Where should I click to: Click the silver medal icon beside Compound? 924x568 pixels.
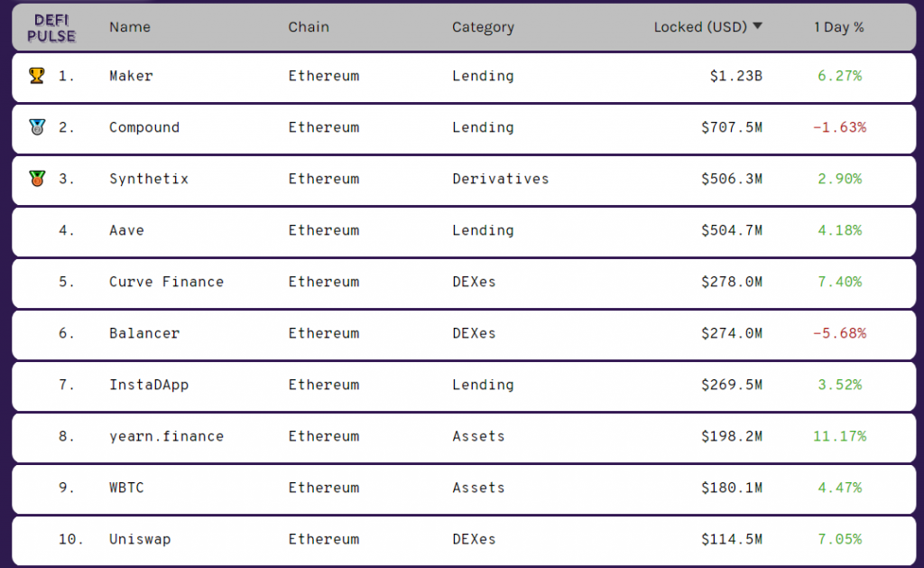click(x=36, y=127)
